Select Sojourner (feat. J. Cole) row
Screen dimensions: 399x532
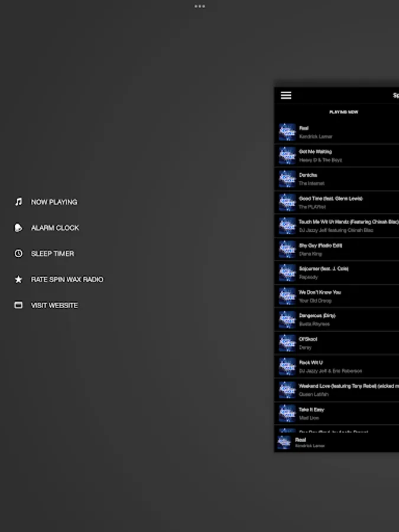pyautogui.click(x=336, y=273)
